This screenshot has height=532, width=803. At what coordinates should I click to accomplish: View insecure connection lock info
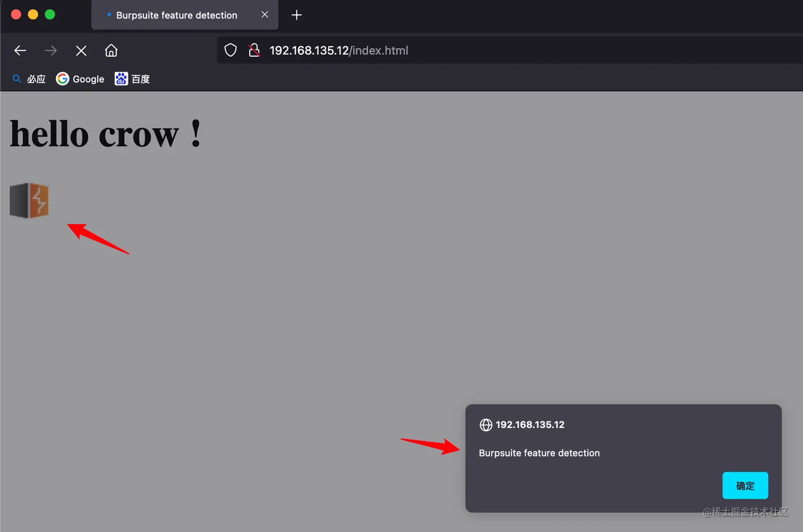tap(254, 50)
